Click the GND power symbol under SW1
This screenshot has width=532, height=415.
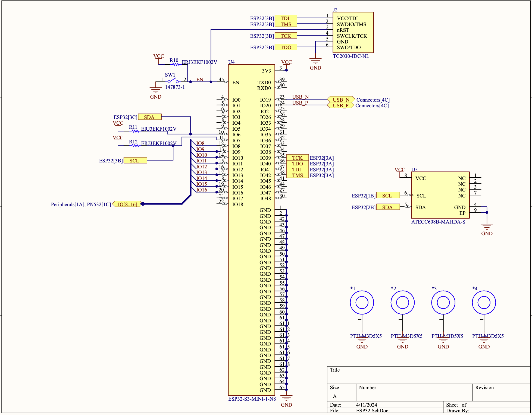coord(155,90)
